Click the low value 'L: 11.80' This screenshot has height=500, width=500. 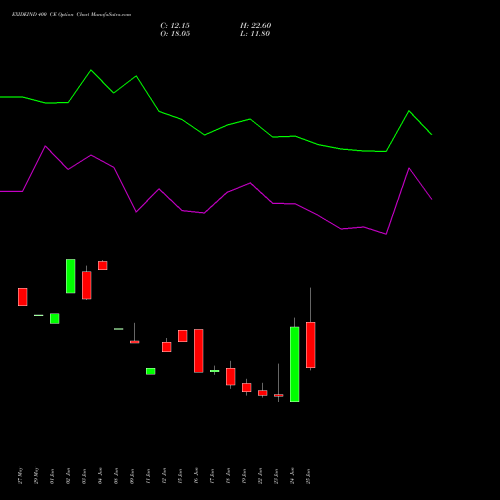click(255, 34)
